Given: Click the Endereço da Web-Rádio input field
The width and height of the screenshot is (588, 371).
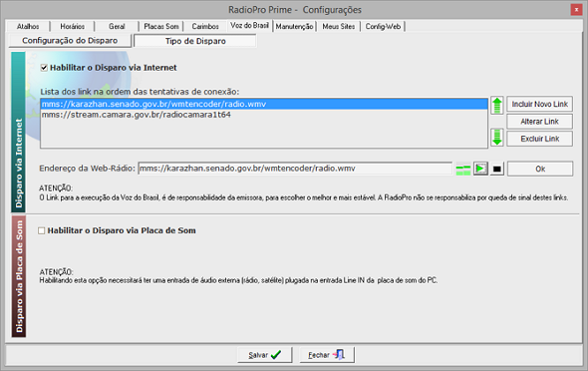Looking at the screenshot, I should pos(295,169).
